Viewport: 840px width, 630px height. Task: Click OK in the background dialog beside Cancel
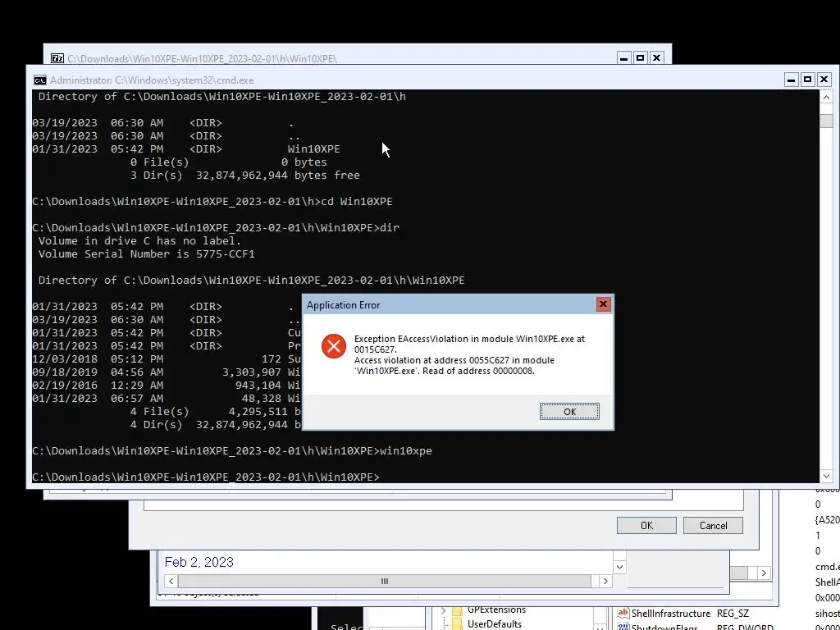tap(646, 526)
